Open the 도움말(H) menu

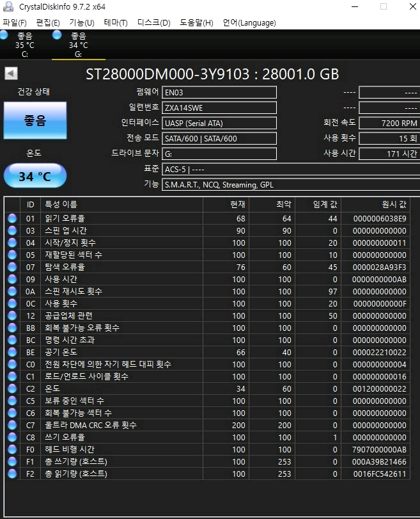pos(196,22)
